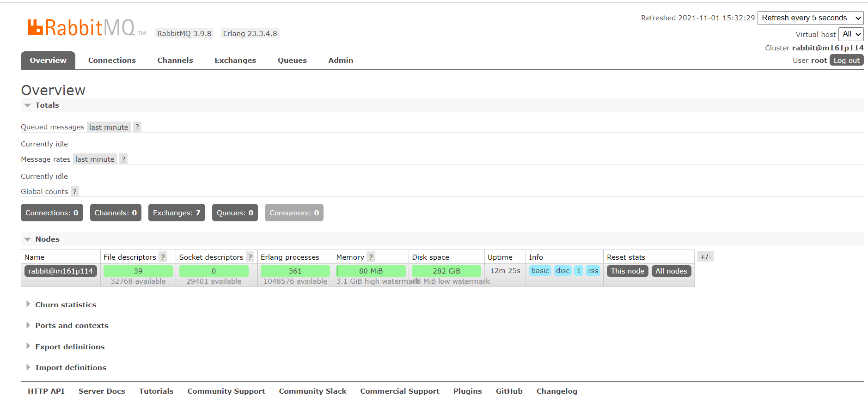The width and height of the screenshot is (868, 408).
Task: Open the Plugins link
Action: (468, 391)
